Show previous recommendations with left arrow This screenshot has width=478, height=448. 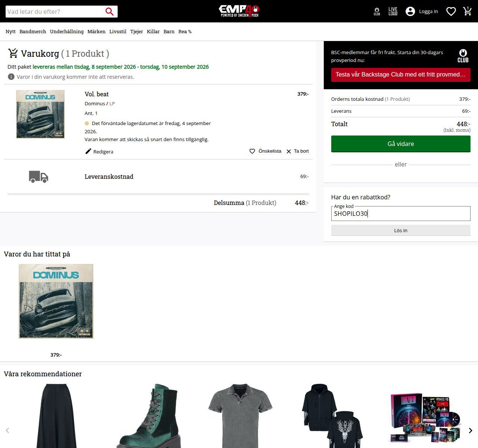[x=7, y=430]
